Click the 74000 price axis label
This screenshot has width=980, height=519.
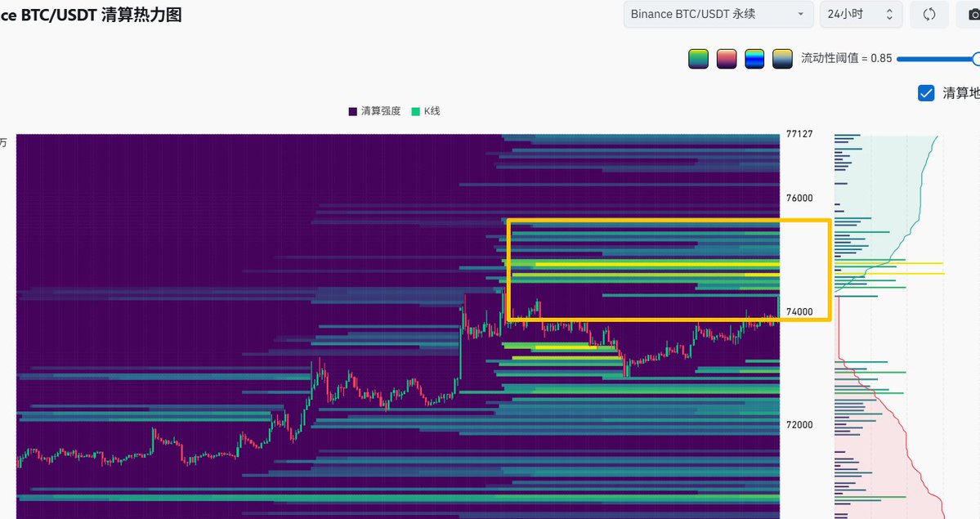click(x=799, y=312)
